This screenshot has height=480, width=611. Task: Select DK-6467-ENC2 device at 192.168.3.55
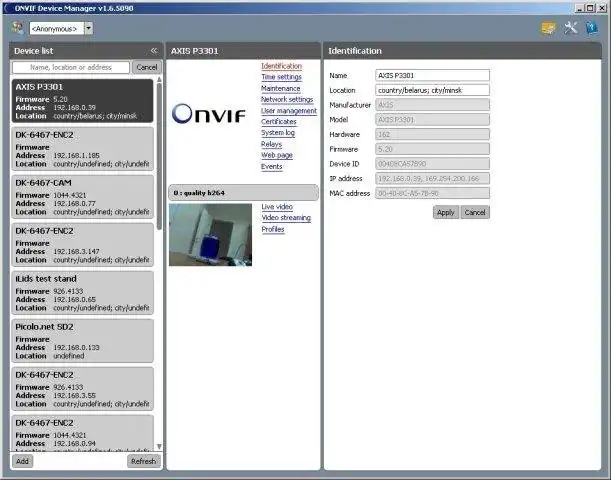tap(82, 388)
